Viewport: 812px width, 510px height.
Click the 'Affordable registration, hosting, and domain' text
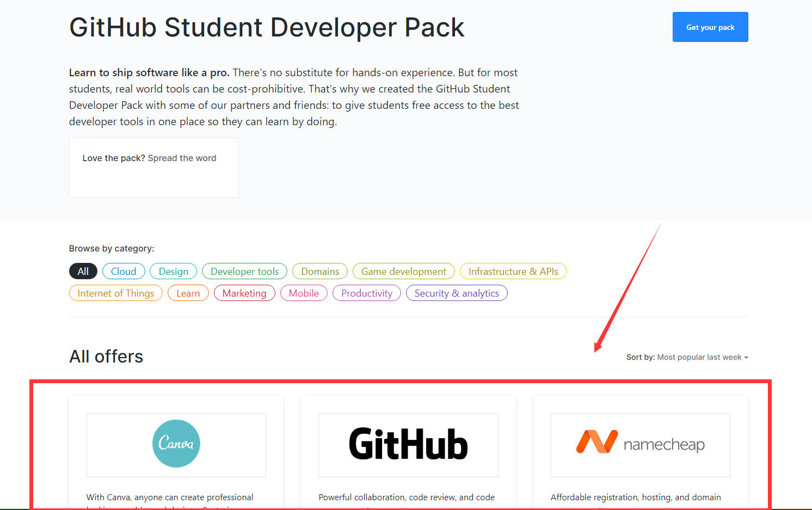coord(636,497)
